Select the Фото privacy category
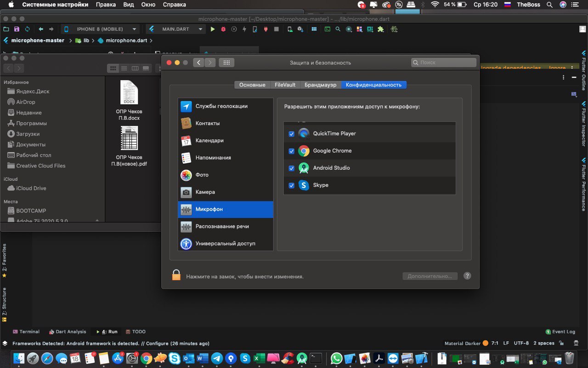The height and width of the screenshot is (368, 588). point(226,175)
